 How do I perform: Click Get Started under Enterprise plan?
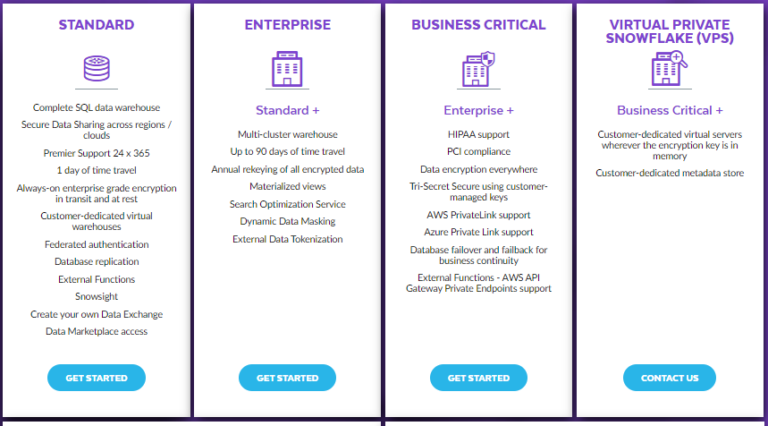[288, 378]
